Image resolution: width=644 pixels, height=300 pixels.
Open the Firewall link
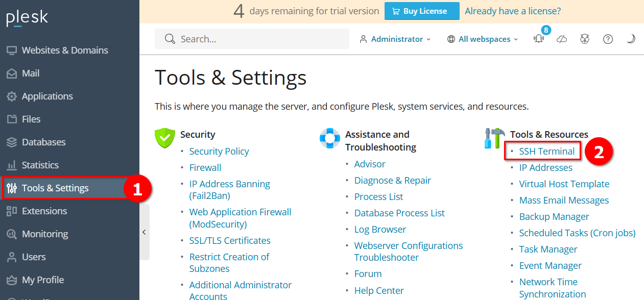pyautogui.click(x=205, y=167)
